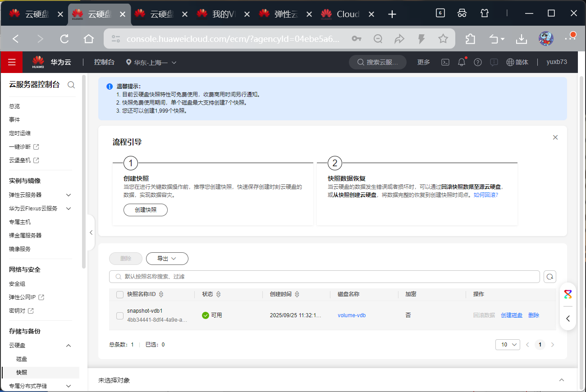The width and height of the screenshot is (586, 392).
Task: Expand the 未选择对象 bottom panel
Action: (x=562, y=380)
